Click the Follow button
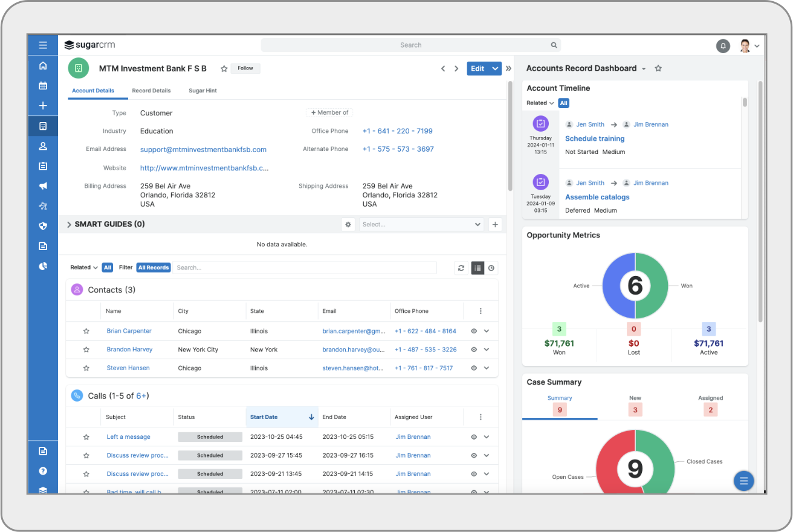The height and width of the screenshot is (532, 793). point(245,69)
